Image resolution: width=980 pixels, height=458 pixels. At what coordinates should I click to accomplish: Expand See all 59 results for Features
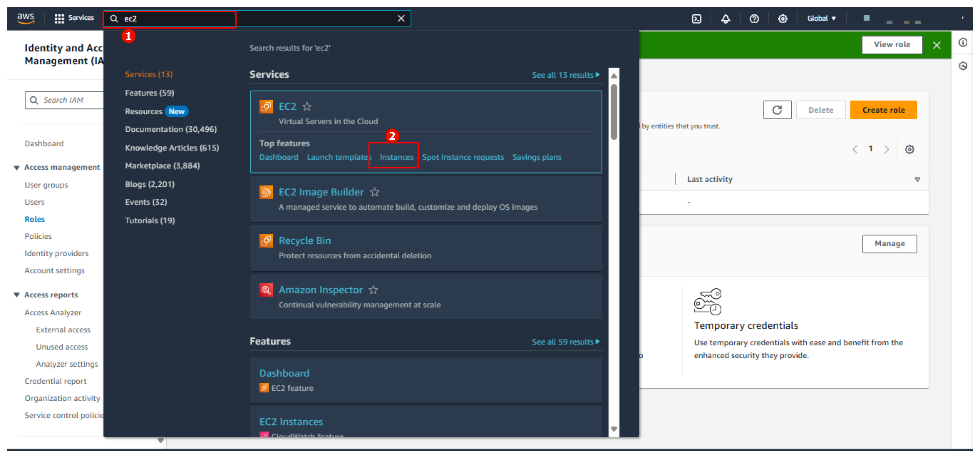[x=565, y=342]
